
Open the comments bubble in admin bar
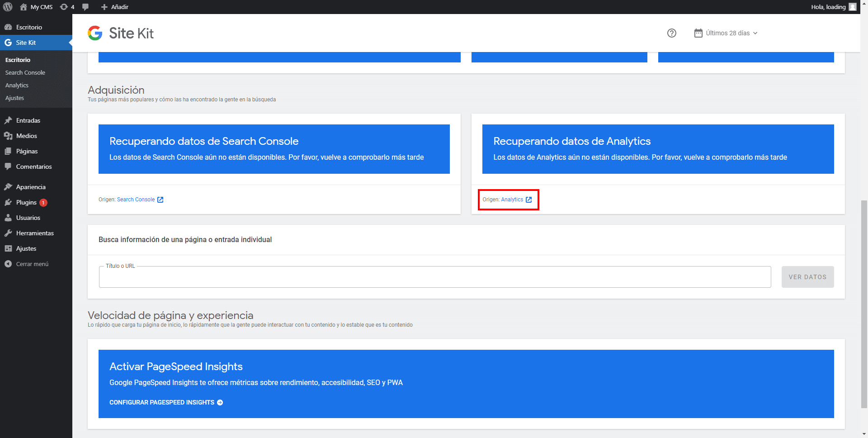85,7
